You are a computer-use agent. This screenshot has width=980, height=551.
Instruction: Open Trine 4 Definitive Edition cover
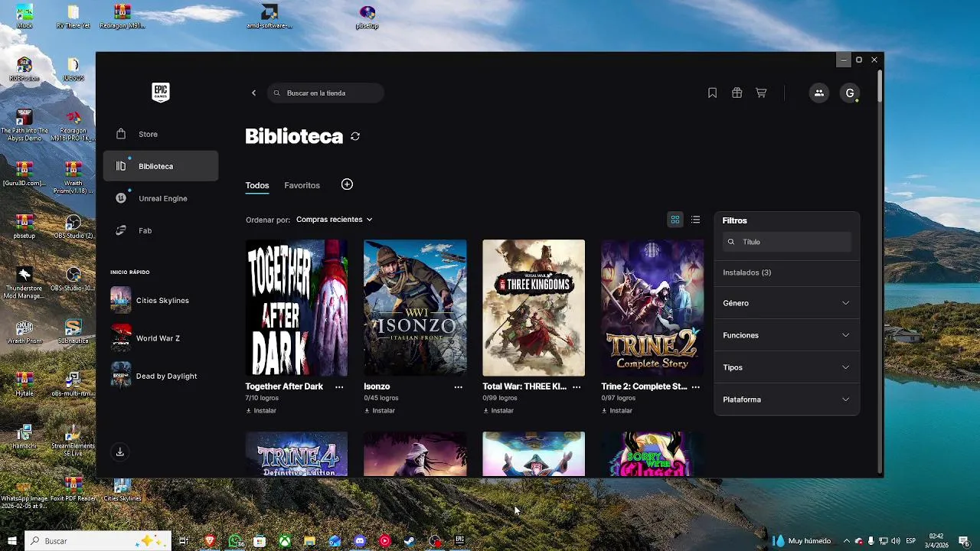(296, 454)
